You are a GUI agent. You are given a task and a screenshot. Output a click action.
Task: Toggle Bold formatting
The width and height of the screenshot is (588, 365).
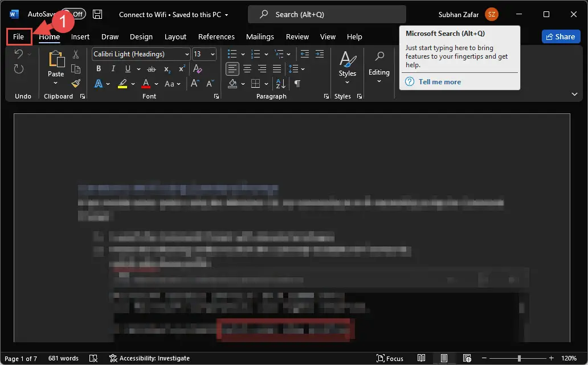[99, 69]
